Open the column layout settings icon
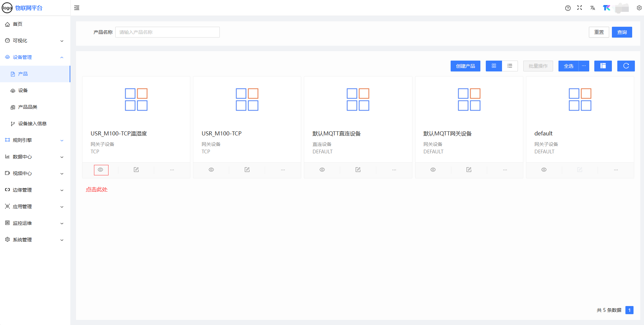 coord(603,66)
